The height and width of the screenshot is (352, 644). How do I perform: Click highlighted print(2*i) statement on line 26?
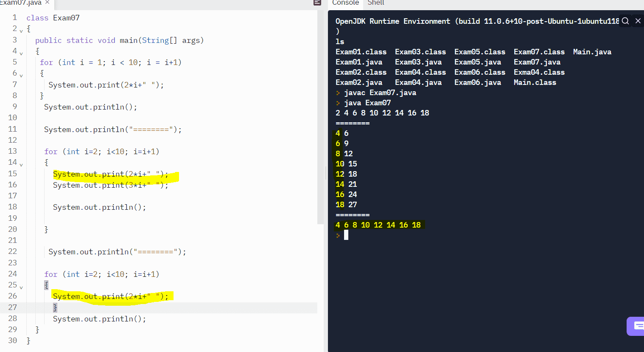tap(111, 296)
